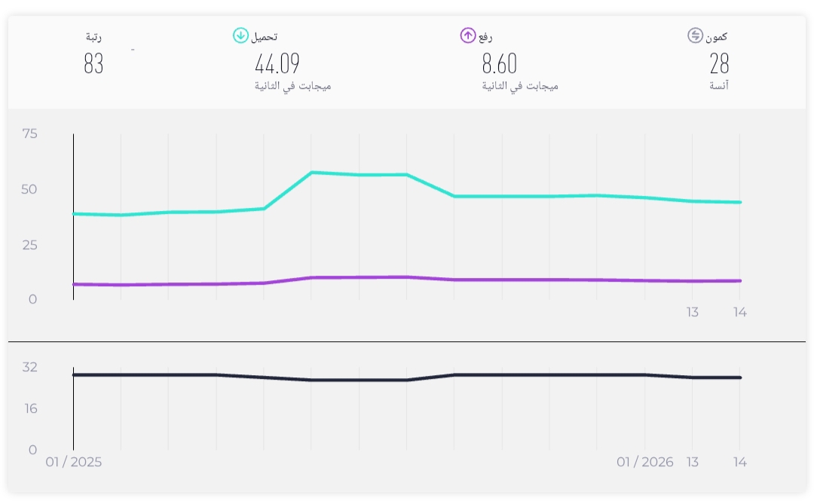The image size is (814, 504).
Task: Click the رتبة rank label
Action: point(94,36)
